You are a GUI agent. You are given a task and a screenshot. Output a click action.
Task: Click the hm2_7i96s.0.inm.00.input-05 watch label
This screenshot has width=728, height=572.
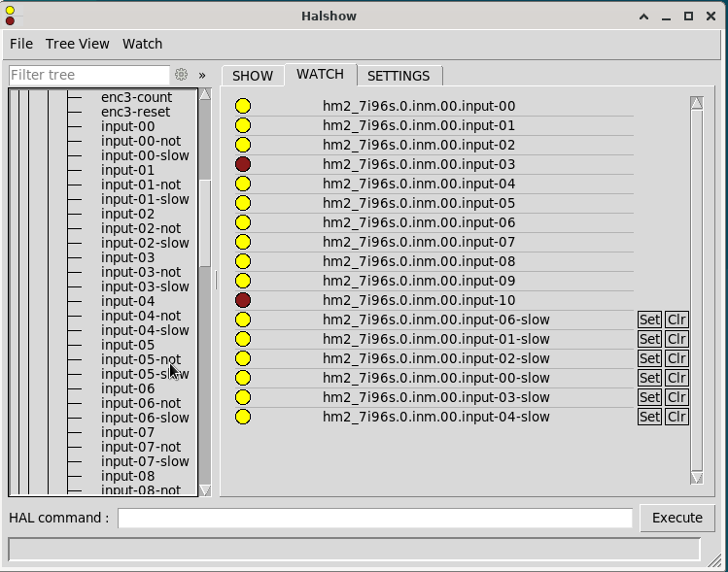[x=419, y=203]
